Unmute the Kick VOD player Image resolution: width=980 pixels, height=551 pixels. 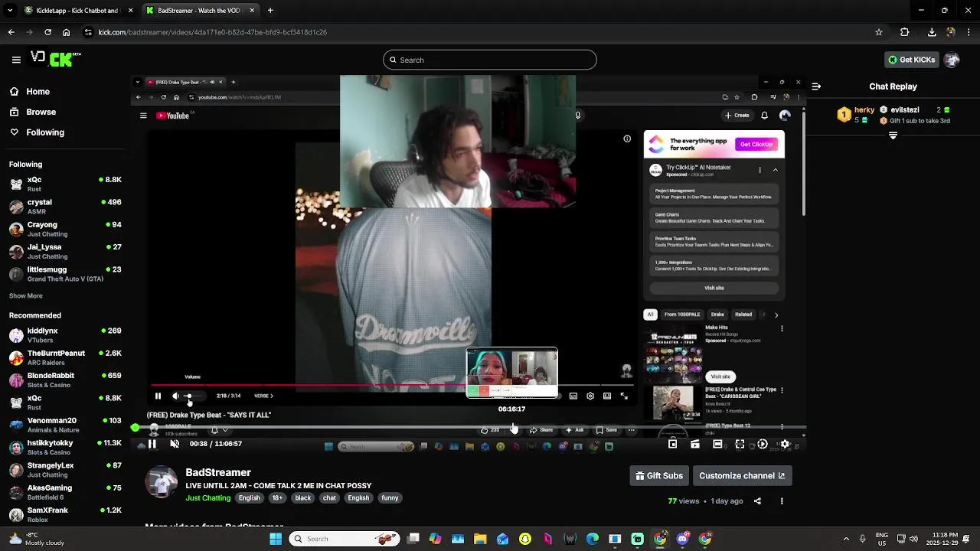click(x=175, y=444)
